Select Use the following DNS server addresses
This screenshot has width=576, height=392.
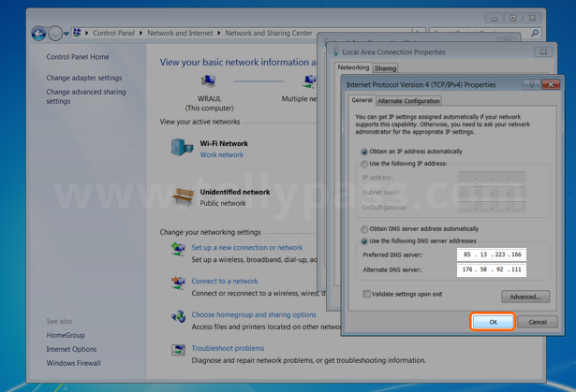click(419, 241)
